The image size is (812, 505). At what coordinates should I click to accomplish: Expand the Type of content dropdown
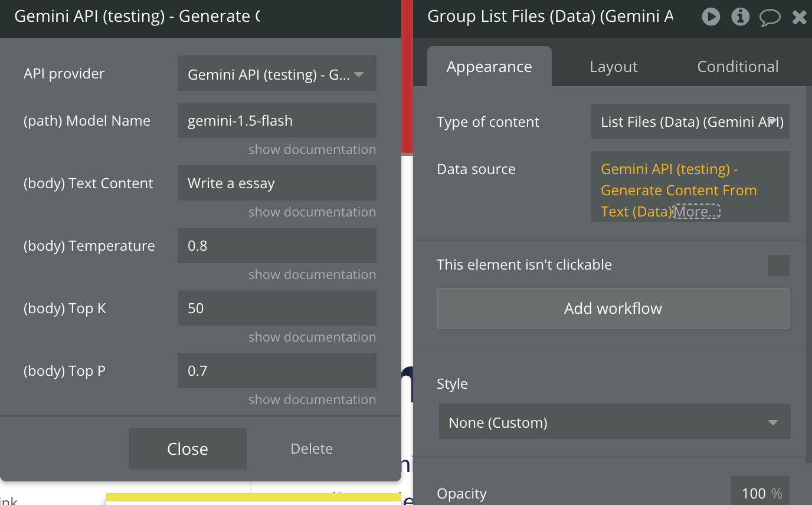[690, 122]
